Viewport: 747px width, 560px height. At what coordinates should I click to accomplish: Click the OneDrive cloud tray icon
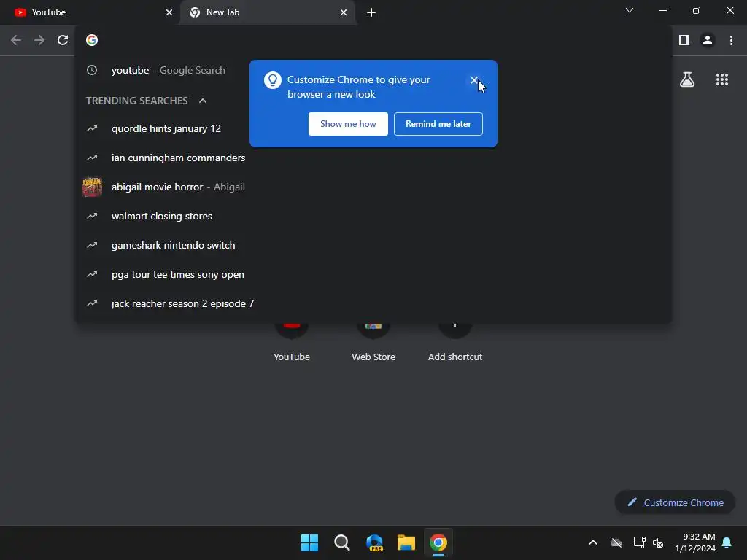[616, 542]
